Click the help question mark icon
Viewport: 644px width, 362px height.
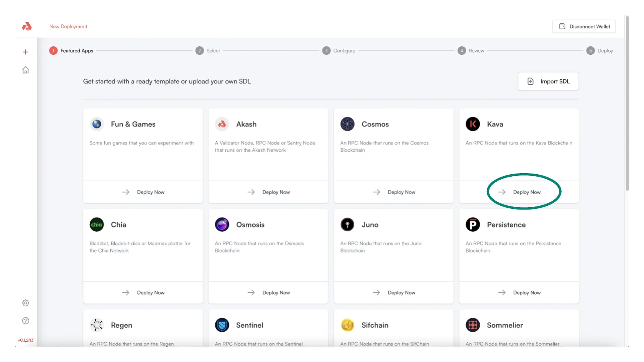26,321
